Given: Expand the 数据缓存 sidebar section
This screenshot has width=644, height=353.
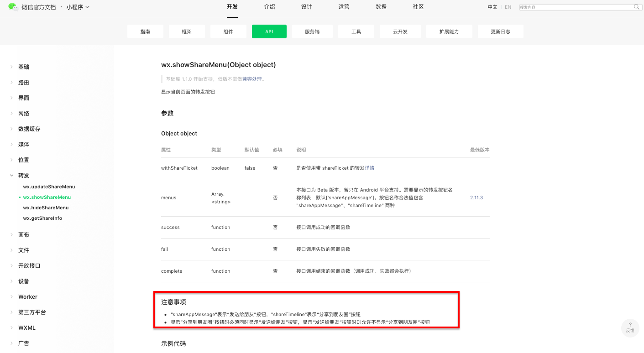Looking at the screenshot, I should coord(29,129).
